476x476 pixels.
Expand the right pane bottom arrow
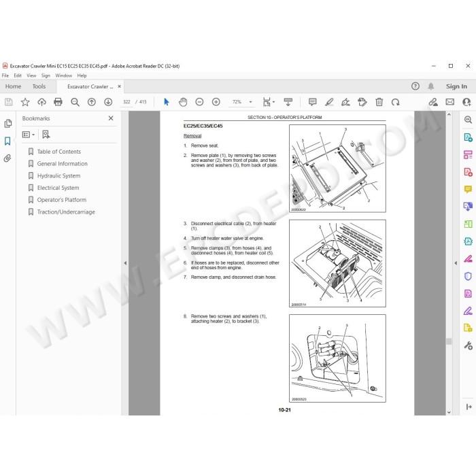point(469,407)
